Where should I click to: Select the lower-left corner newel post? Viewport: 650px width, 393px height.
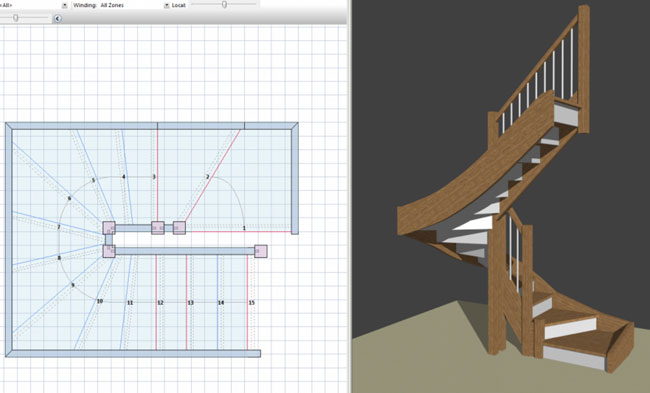(x=109, y=251)
